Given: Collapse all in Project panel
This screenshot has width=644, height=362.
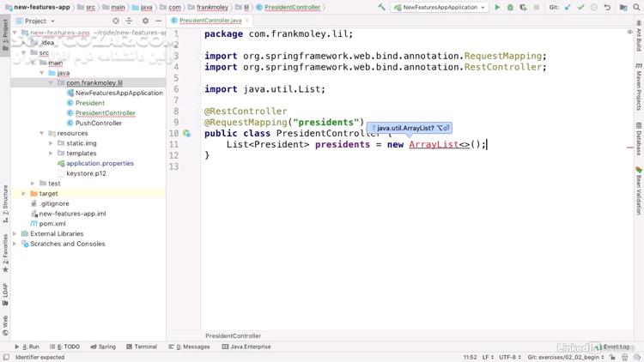Looking at the screenshot, I should click(x=129, y=21).
